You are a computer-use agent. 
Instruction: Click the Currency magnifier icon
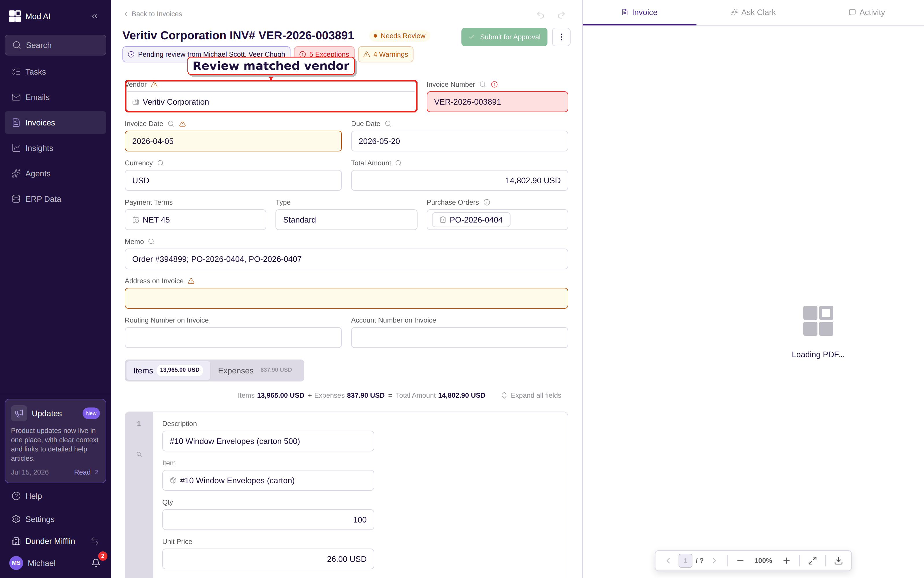[160, 163]
